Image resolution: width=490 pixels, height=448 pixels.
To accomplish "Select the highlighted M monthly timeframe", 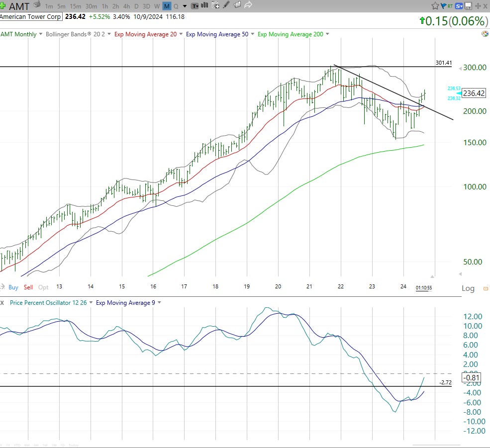I will [167, 6].
